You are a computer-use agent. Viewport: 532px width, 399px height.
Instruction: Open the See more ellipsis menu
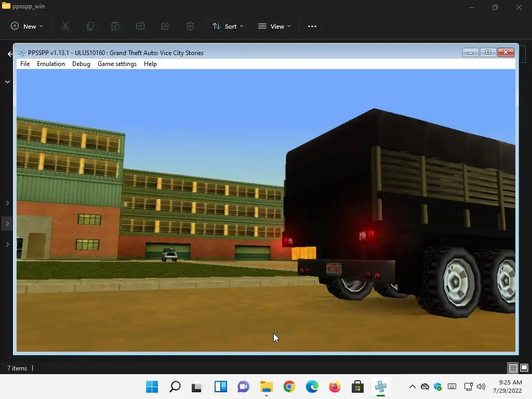pos(312,26)
